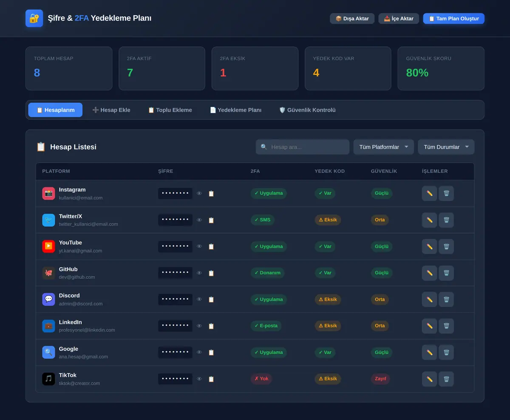510x420 pixels.
Task: Click the GitHub octopus platform icon
Action: point(48,273)
